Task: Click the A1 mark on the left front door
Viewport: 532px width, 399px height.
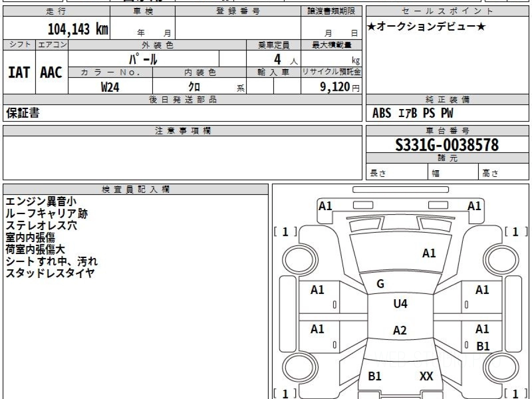Action: 317,290
